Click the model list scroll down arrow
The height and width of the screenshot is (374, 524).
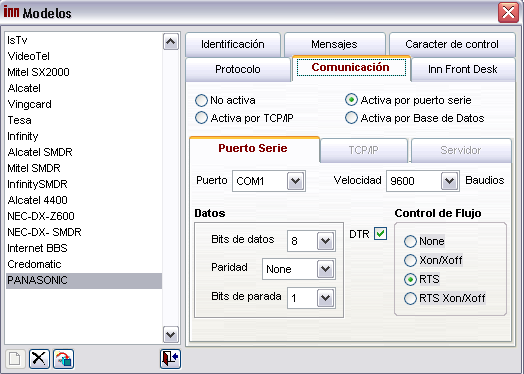(171, 334)
